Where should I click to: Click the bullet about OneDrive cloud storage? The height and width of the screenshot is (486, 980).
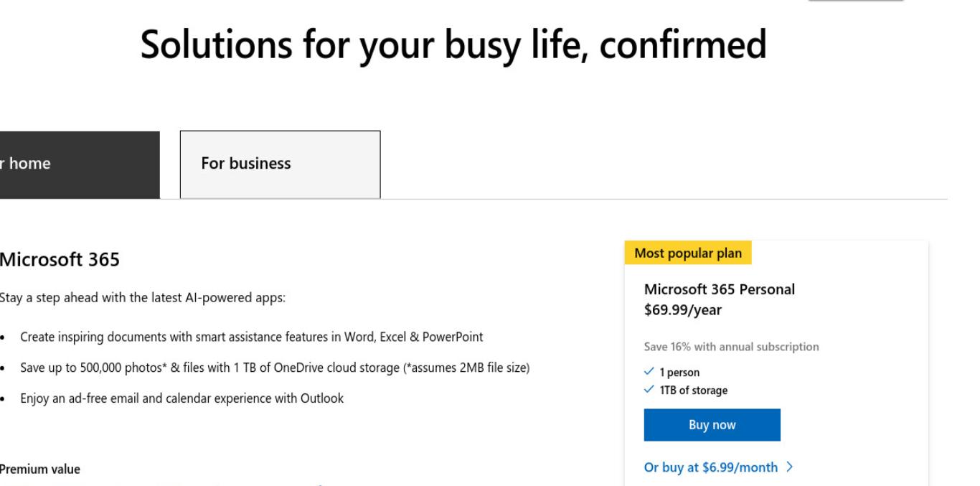[275, 368]
